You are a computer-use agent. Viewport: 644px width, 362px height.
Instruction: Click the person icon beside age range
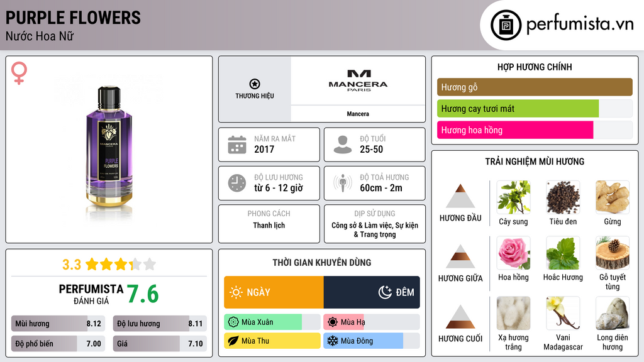[343, 145]
